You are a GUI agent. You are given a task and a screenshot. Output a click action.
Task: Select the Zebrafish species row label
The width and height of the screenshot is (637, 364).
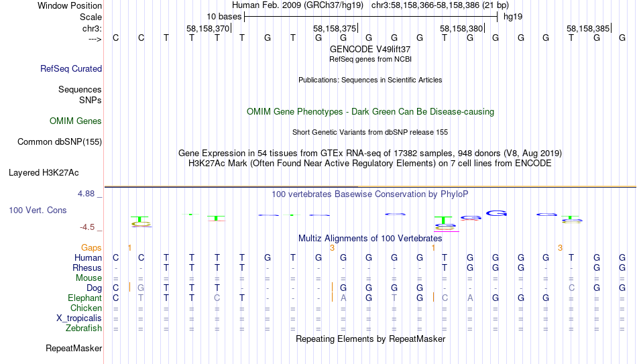[84, 328]
